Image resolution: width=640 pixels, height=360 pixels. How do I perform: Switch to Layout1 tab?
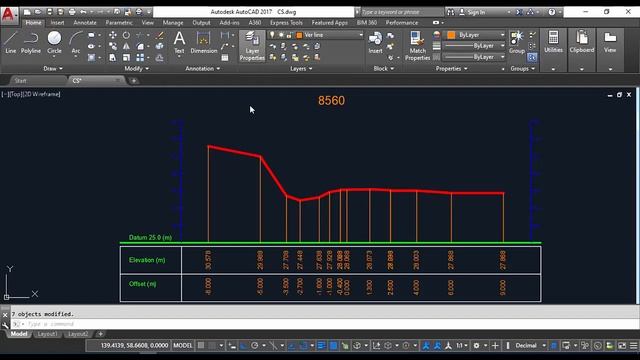[x=47, y=334]
